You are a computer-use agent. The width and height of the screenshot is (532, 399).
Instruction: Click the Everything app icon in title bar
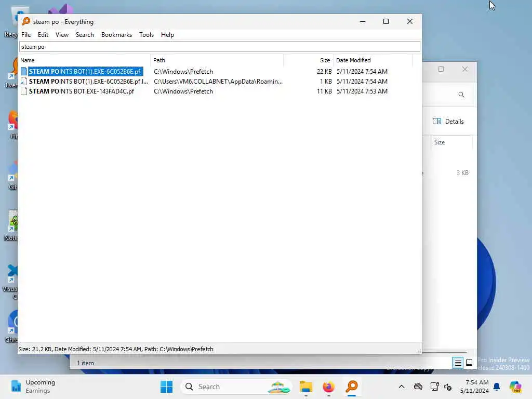coord(26,21)
